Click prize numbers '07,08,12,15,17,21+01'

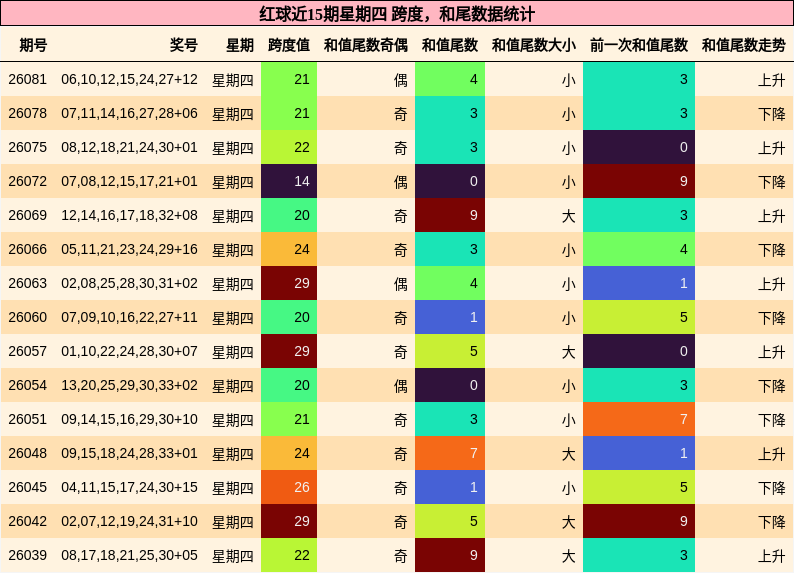[x=129, y=181]
